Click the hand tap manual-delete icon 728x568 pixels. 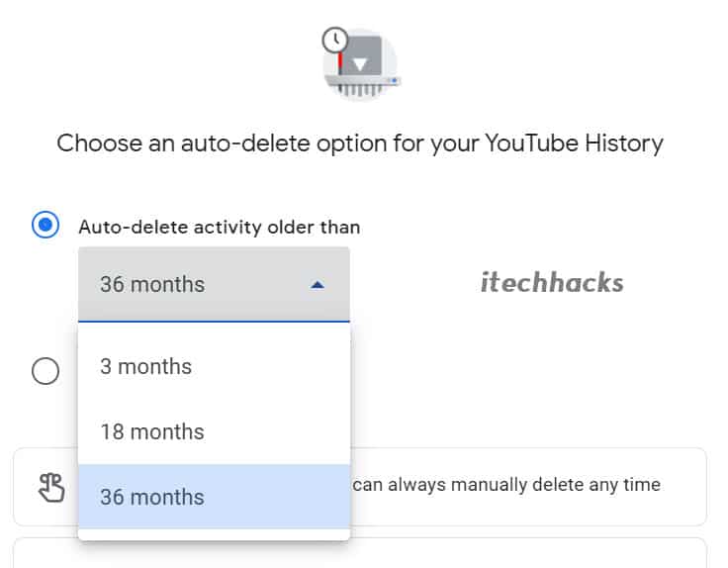tap(51, 487)
